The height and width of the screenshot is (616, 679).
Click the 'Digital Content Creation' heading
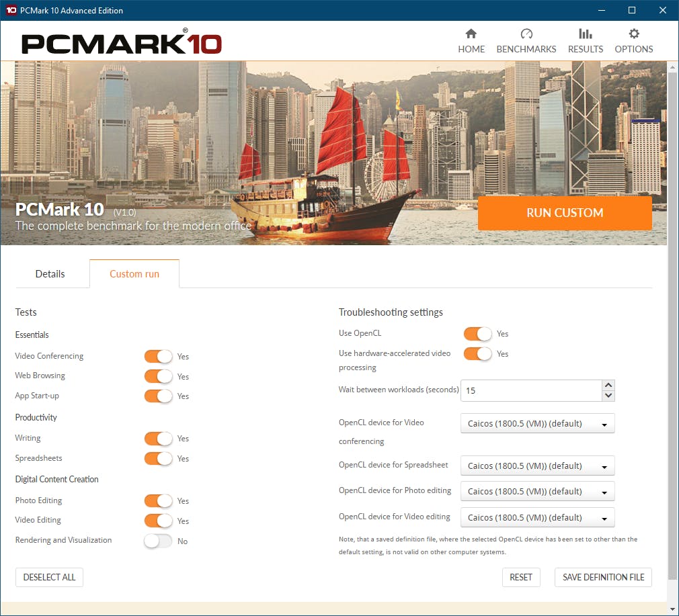pos(56,480)
